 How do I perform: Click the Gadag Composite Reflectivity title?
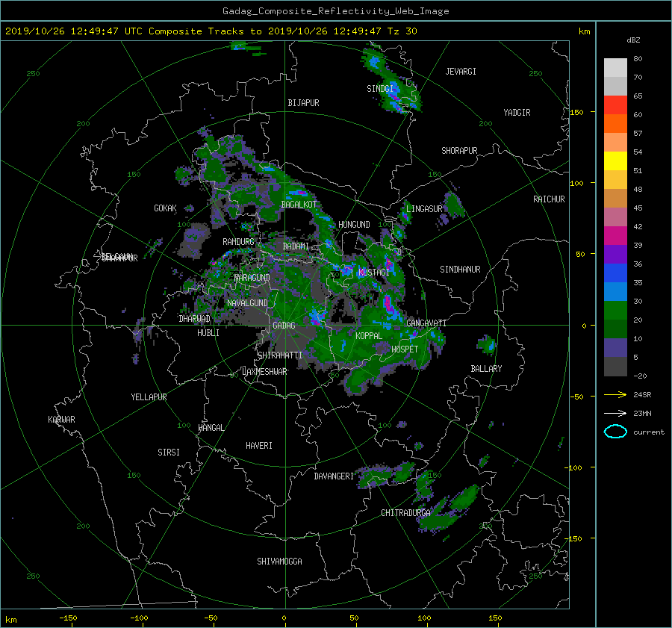[335, 11]
